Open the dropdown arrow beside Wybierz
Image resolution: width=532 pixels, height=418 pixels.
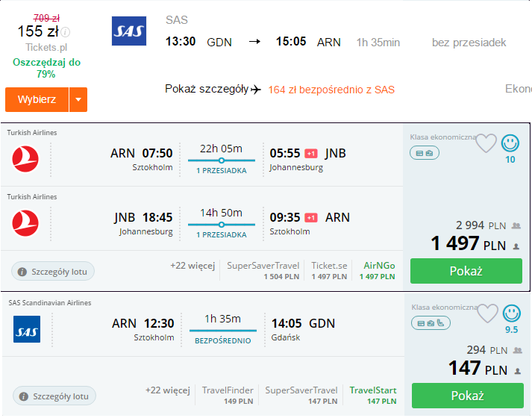pyautogui.click(x=78, y=99)
